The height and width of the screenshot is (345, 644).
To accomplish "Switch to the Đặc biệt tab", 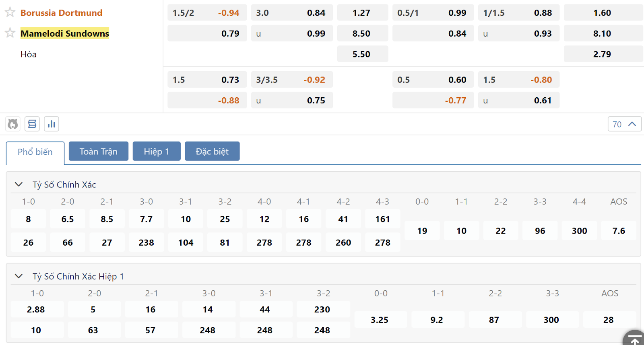I will (x=212, y=151).
